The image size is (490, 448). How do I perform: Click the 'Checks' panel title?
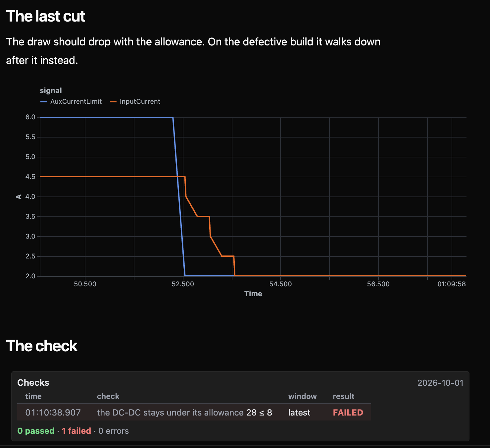(x=33, y=383)
